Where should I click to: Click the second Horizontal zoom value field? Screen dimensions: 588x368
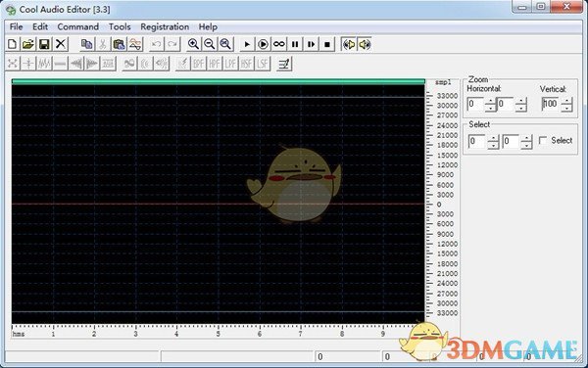tap(505, 104)
